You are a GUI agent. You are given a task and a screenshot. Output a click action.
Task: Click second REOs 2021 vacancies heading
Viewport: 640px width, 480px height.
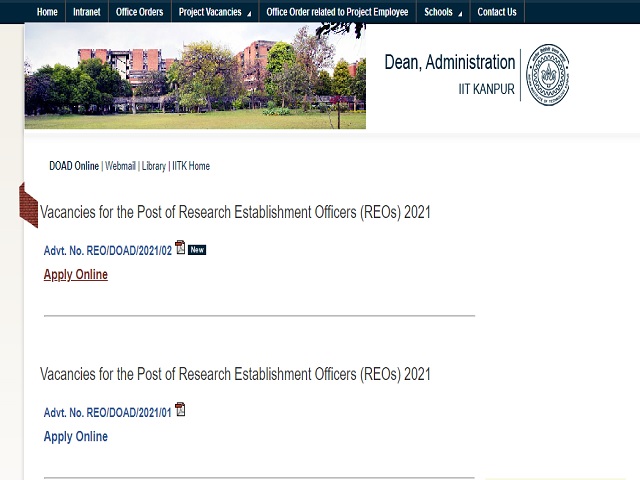pos(235,374)
